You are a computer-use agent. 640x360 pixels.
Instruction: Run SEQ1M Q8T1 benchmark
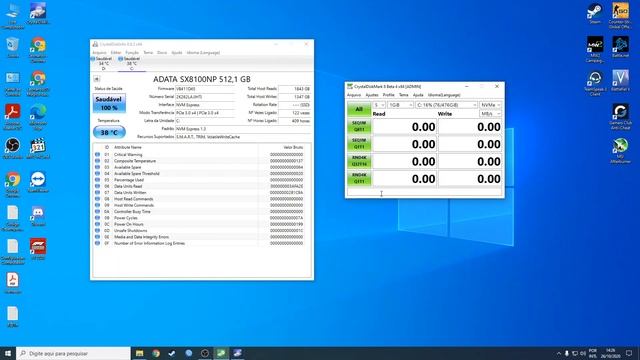pos(359,127)
